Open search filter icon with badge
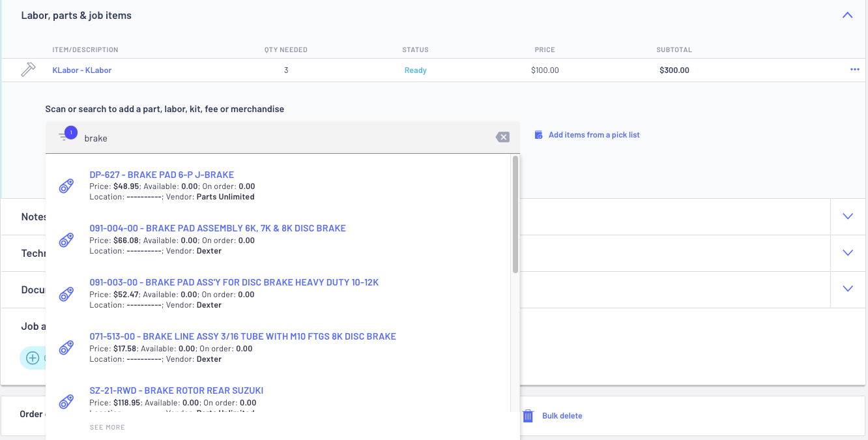 (x=66, y=135)
